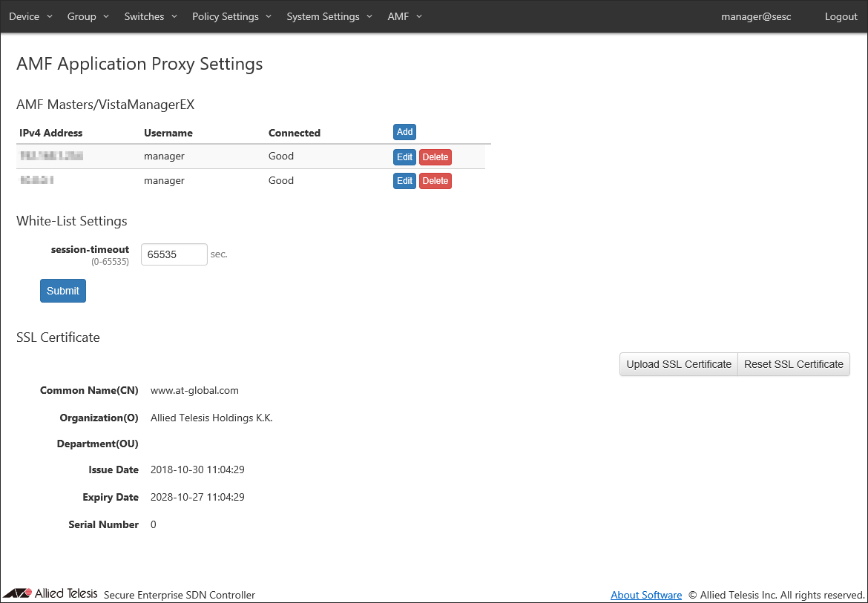Open the System Settings menu
This screenshot has height=603, width=868.
329,16
